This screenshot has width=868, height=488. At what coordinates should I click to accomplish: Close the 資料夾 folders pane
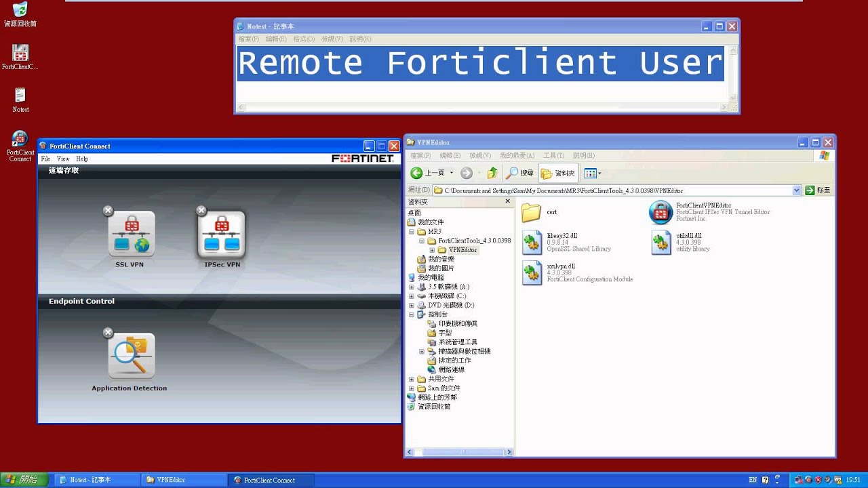[508, 201]
